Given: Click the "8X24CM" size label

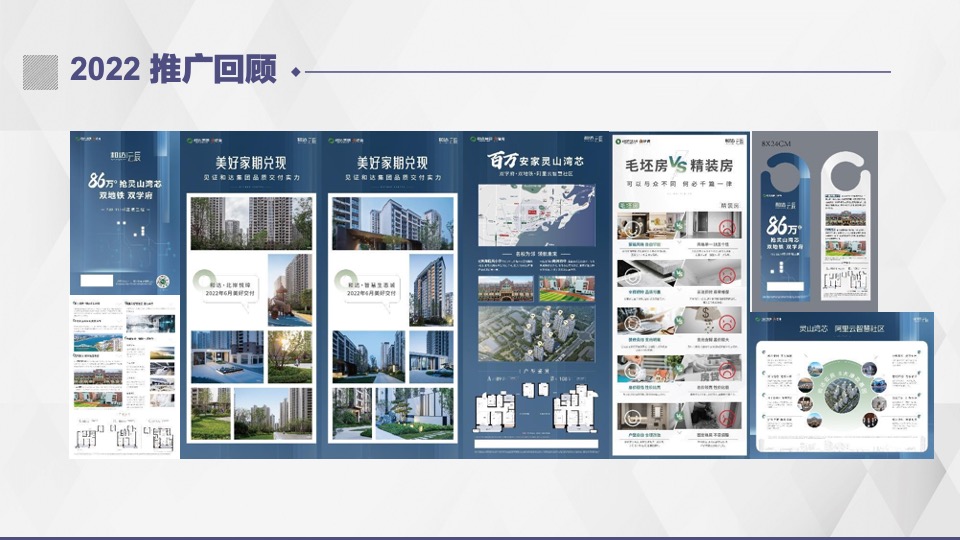Looking at the screenshot, I should (776, 143).
